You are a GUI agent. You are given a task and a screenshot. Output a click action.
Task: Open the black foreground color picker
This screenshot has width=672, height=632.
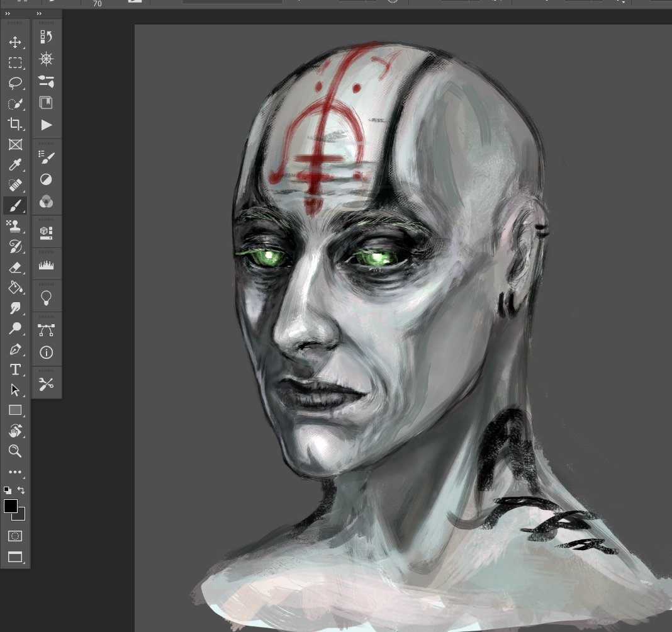10,506
